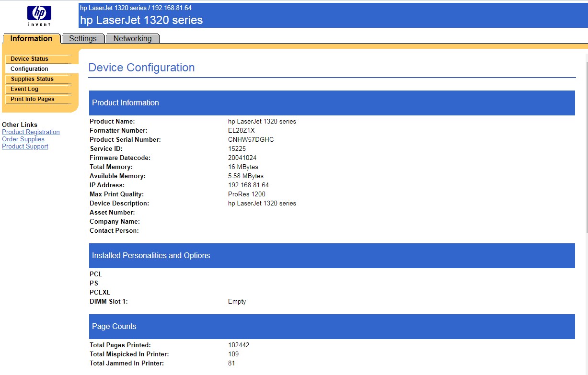This screenshot has width=588, height=375.
Task: Click the Total Jammed In Printer label
Action: point(127,364)
